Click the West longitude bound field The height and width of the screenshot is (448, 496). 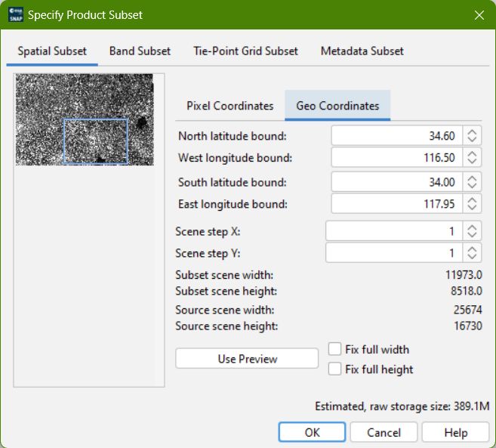[396, 157]
